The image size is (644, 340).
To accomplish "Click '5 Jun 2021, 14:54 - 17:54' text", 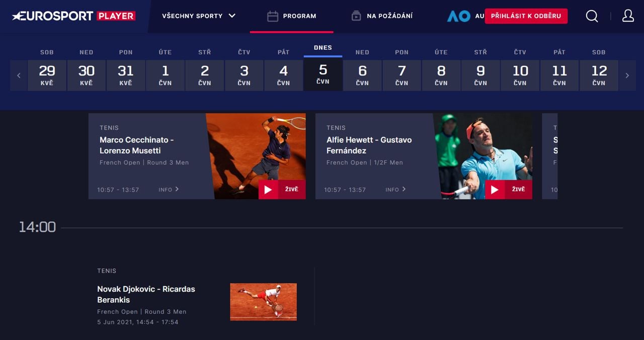I will pos(138,322).
